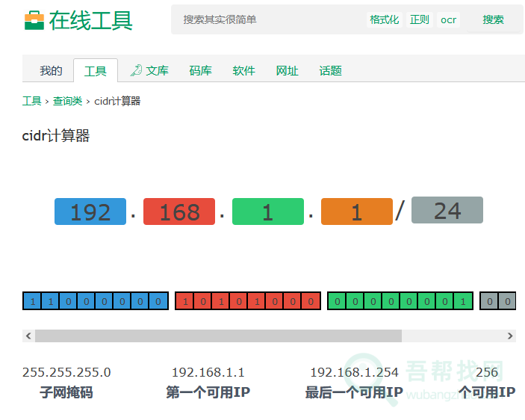The width and height of the screenshot is (525, 420).
Task: Click the leaf icon beside 文库
Action: tap(136, 70)
